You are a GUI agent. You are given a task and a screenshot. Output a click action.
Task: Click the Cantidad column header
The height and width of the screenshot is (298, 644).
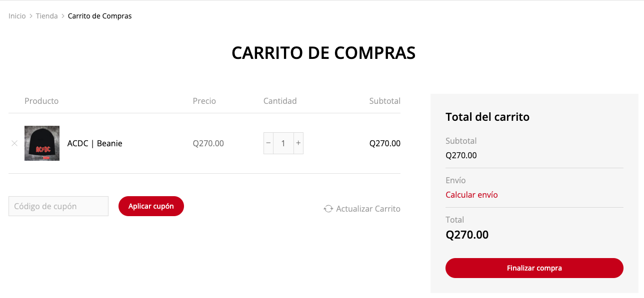tap(280, 101)
